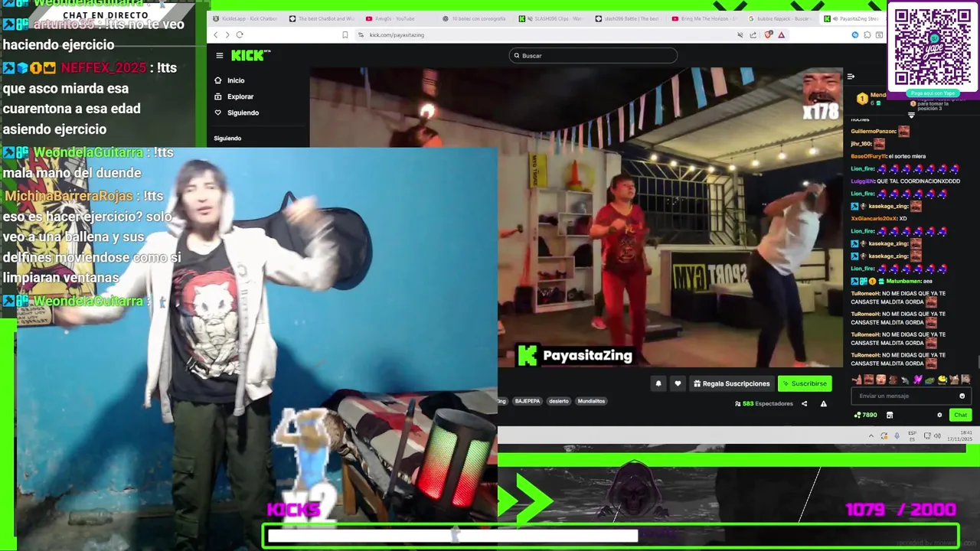Viewport: 980px width, 551px height.
Task: Click the microphone tray icon
Action: 897,436
